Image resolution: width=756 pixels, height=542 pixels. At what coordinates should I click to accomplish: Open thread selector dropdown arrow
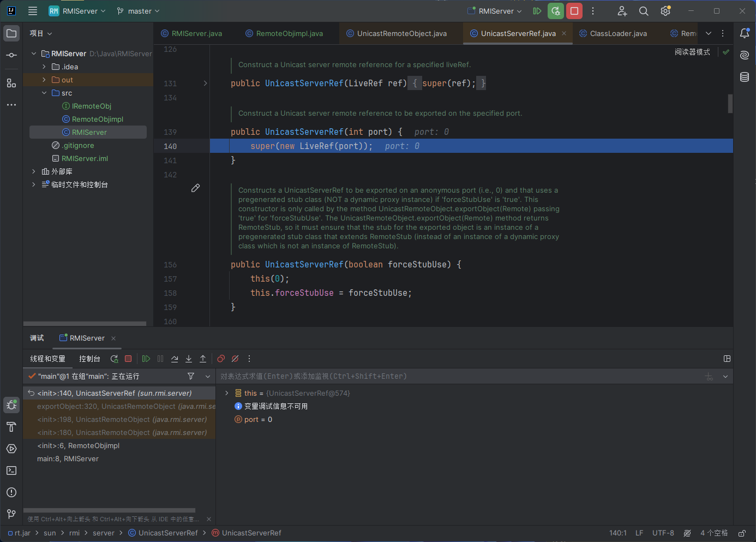(x=208, y=376)
